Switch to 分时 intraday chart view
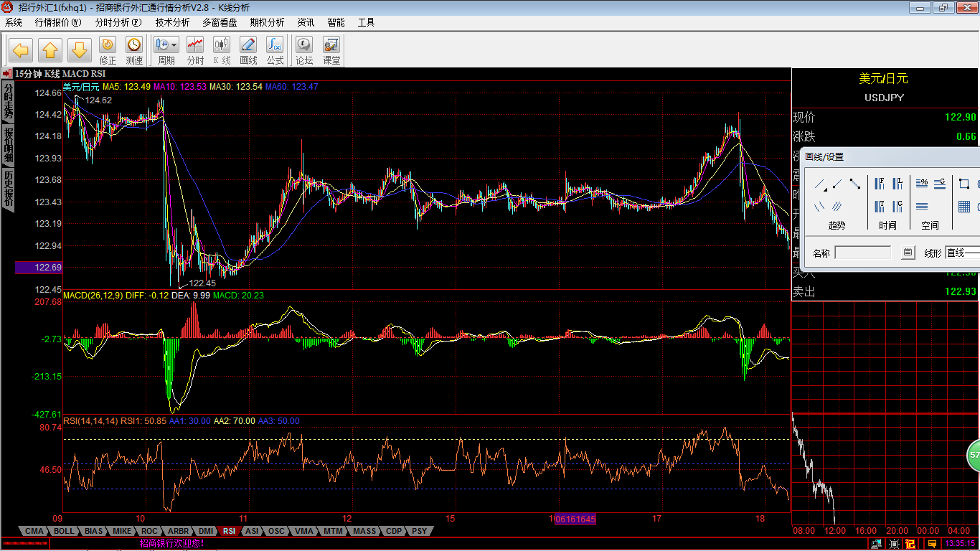Screen dimensions: 980x551 195,51
